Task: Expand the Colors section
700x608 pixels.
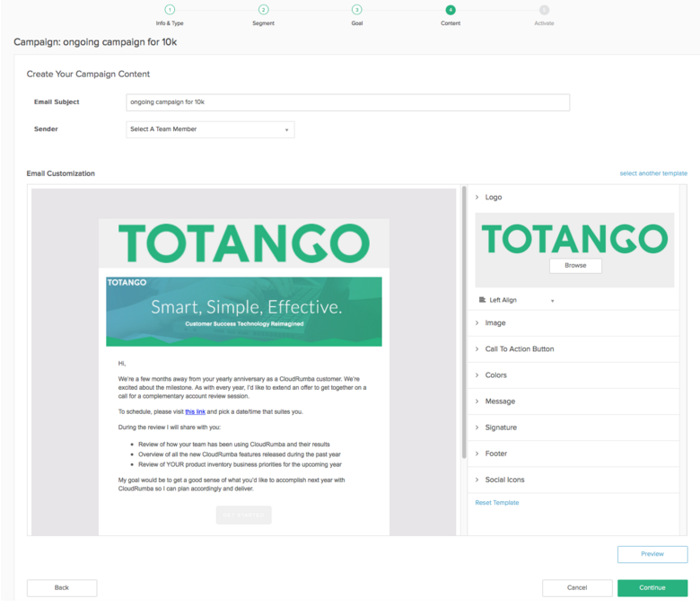Action: [573, 375]
